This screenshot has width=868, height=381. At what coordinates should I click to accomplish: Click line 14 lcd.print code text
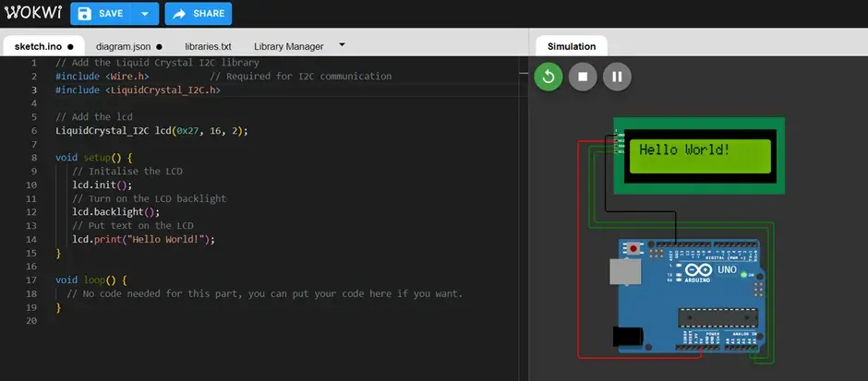[x=143, y=240]
